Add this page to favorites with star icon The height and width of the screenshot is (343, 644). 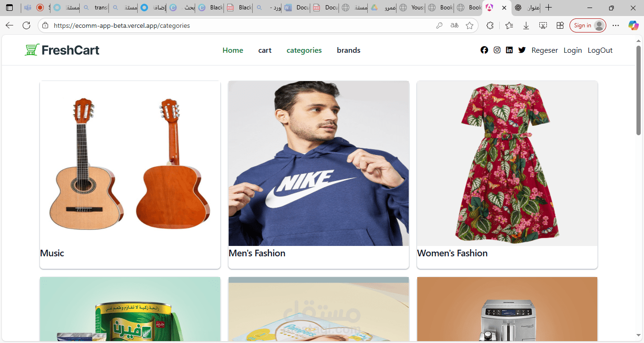pos(470,25)
